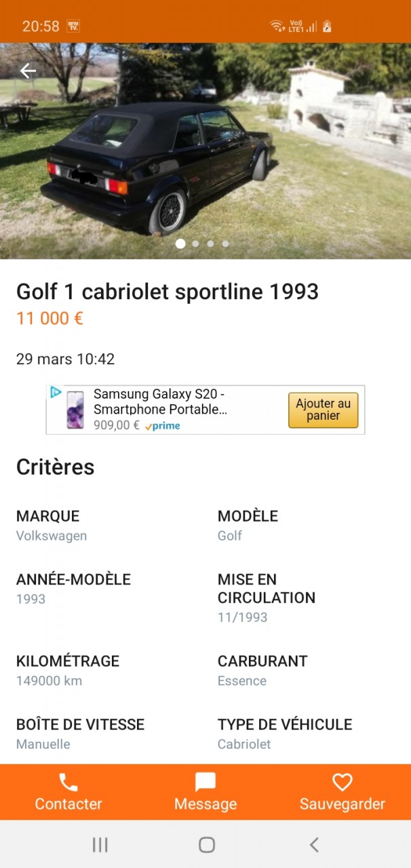Tap the heart icon to save listing
Screen dimensions: 411x868
tap(342, 783)
